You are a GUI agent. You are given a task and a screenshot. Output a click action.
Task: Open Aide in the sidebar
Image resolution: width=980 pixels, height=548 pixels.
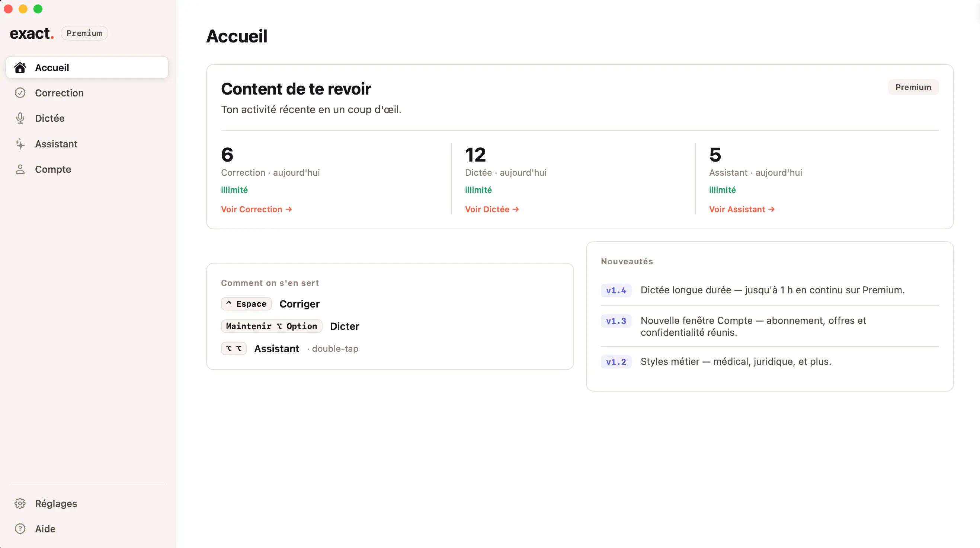point(87,529)
